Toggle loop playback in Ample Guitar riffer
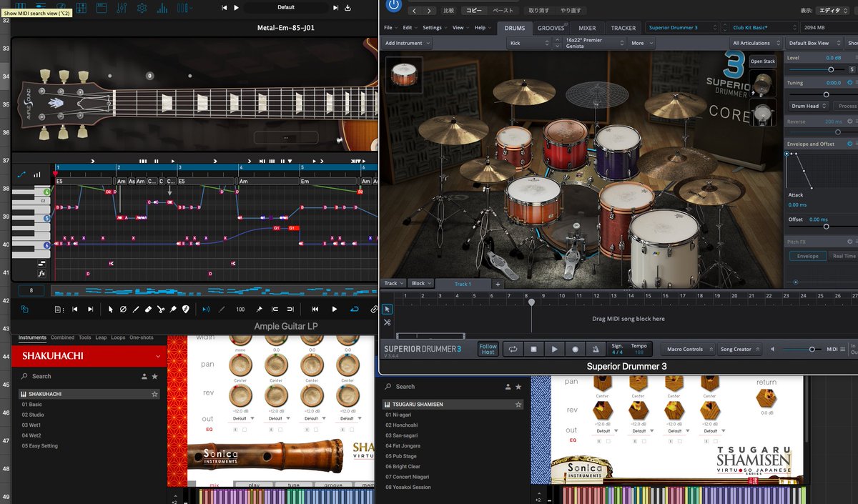858x504 pixels. [x=354, y=309]
